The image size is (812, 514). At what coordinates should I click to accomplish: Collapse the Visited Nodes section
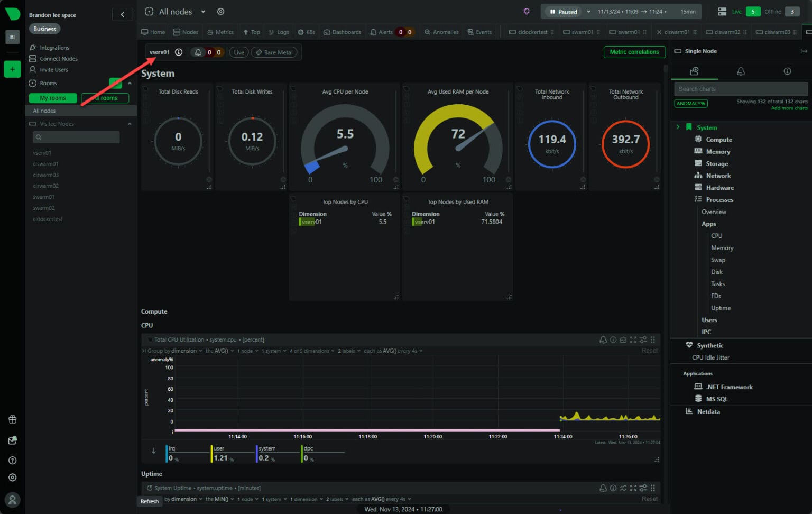pos(130,123)
